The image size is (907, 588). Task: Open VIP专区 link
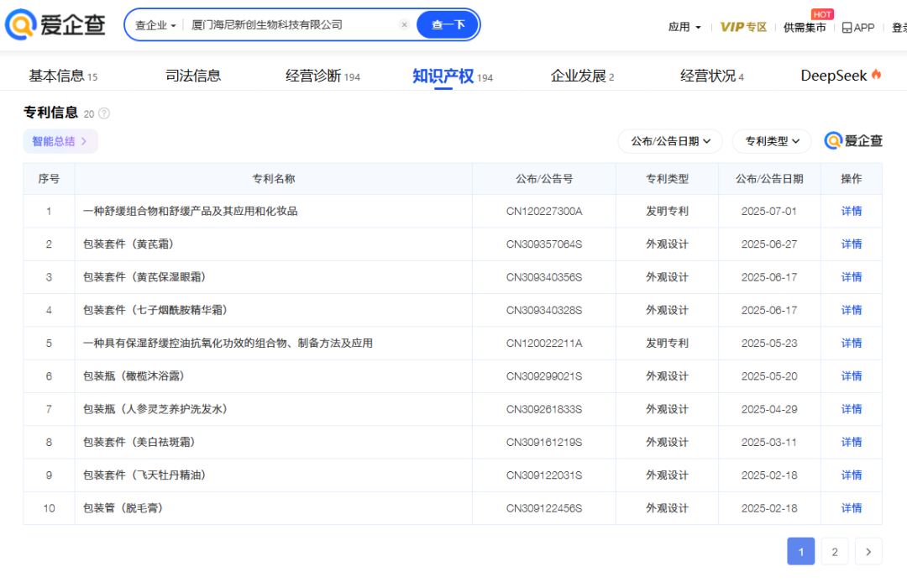coord(743,27)
